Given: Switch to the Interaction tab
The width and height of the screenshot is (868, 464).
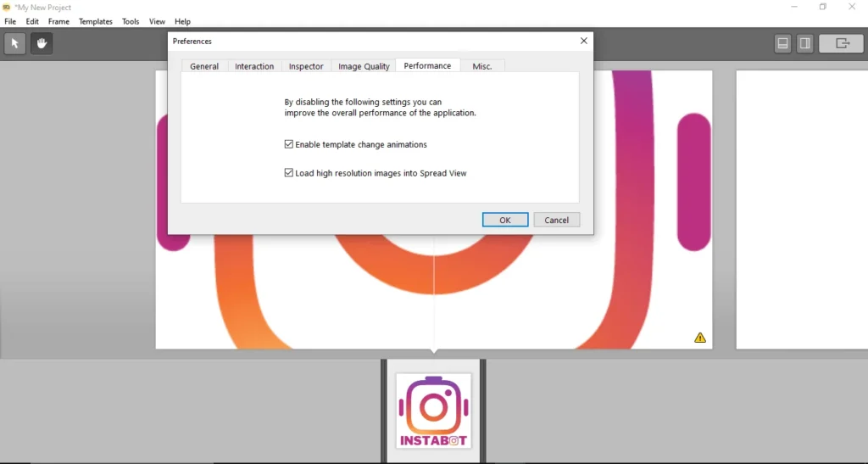Looking at the screenshot, I should 254,66.
